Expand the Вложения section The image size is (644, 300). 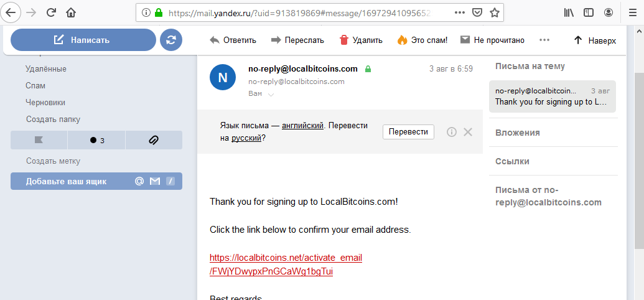[518, 133]
